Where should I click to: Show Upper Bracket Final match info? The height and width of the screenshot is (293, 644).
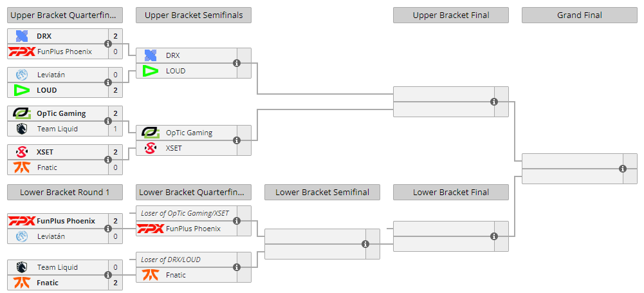494,102
